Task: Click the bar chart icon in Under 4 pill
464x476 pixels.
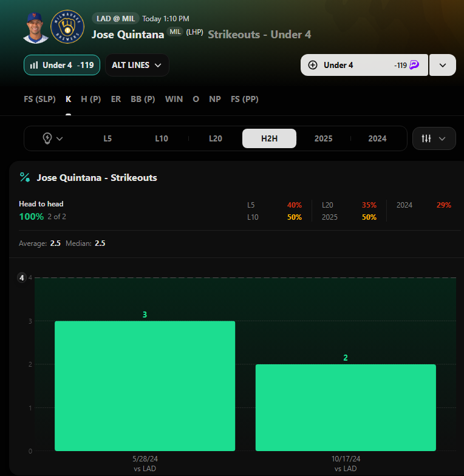Action: click(34, 65)
